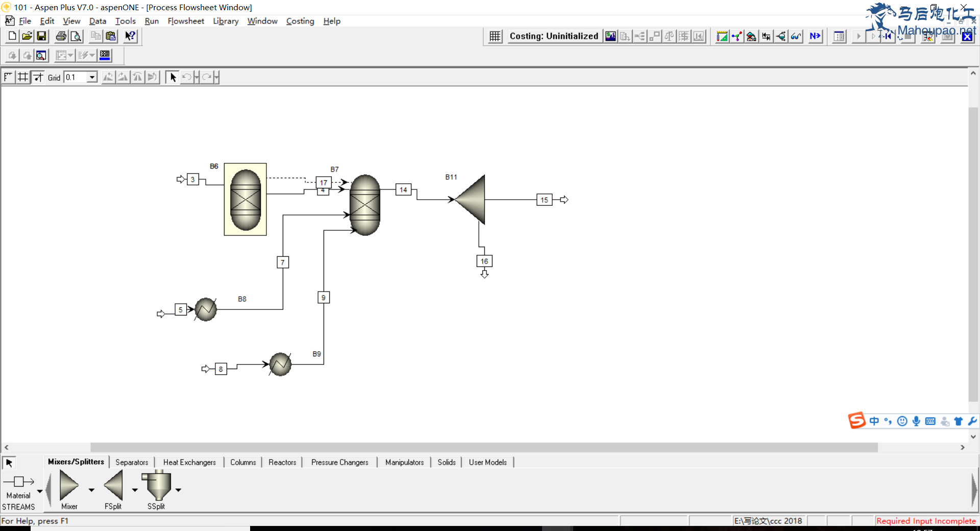Open the Library menu

click(226, 21)
